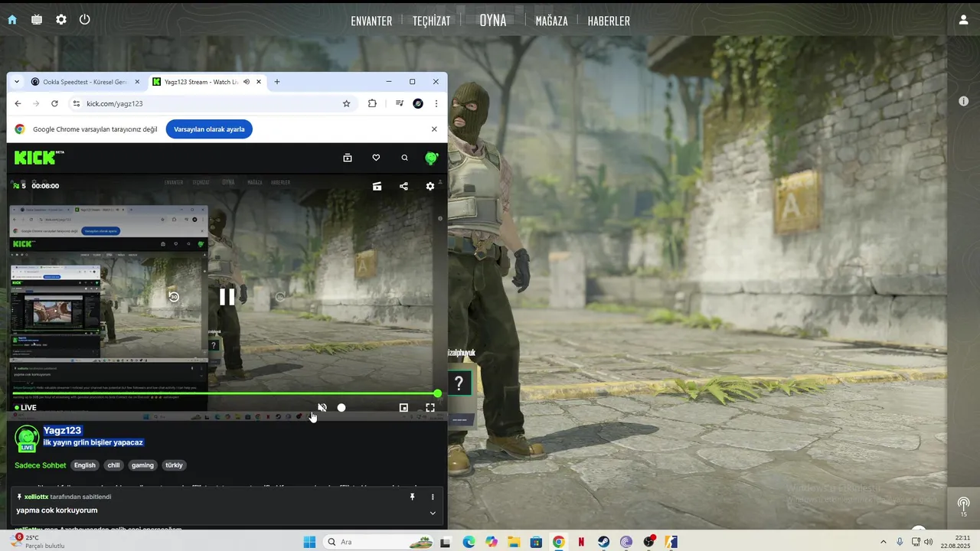The height and width of the screenshot is (551, 980).
Task: Dismiss the default browser infobar
Action: (434, 129)
